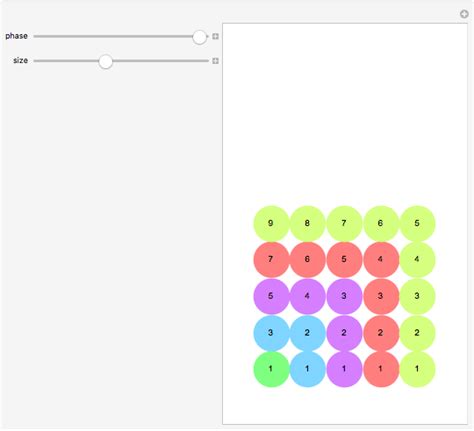Select the blue circle numbered 3
The width and height of the screenshot is (474, 431).
coord(271,333)
